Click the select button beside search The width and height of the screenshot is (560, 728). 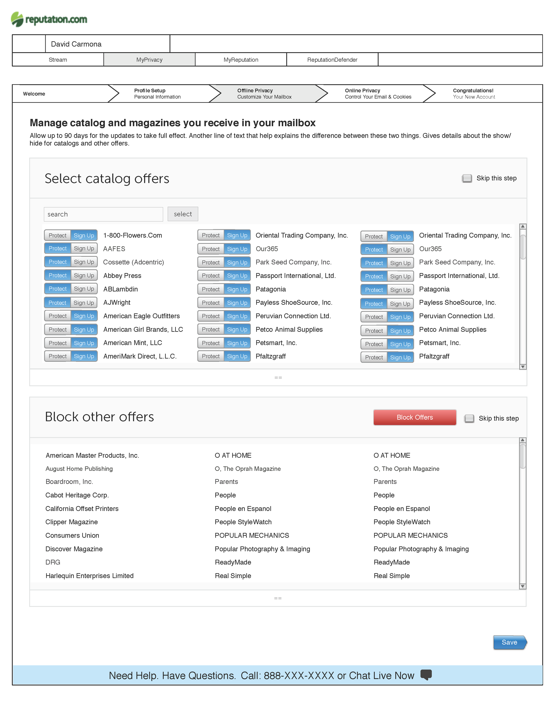(x=183, y=214)
